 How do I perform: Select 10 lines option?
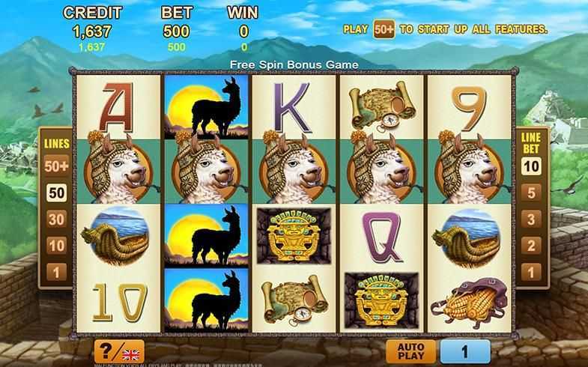point(56,246)
